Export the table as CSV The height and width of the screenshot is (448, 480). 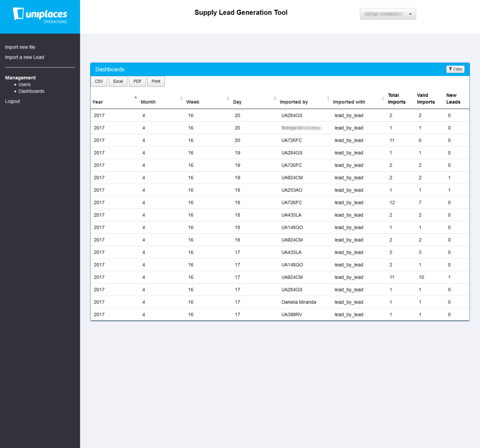click(99, 81)
